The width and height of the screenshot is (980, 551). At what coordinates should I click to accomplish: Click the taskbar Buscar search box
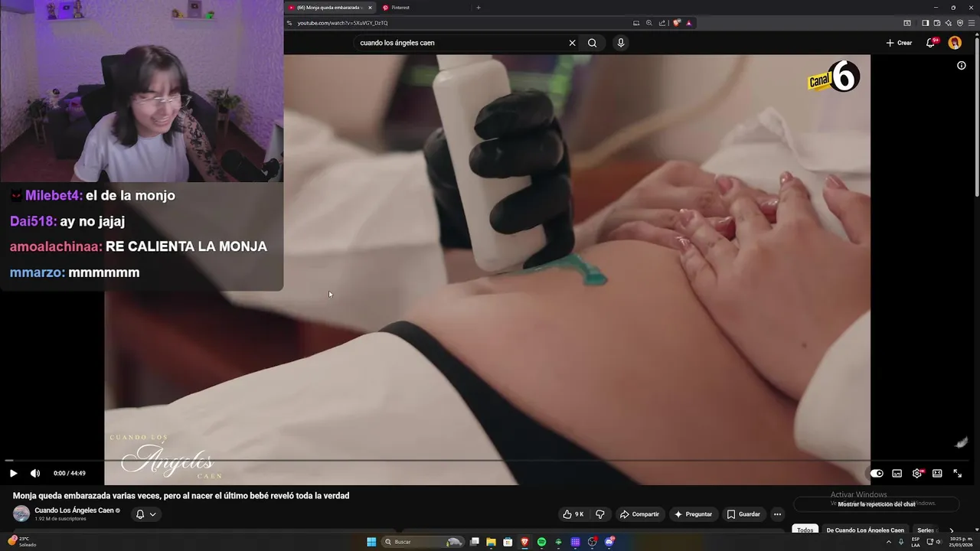click(423, 542)
